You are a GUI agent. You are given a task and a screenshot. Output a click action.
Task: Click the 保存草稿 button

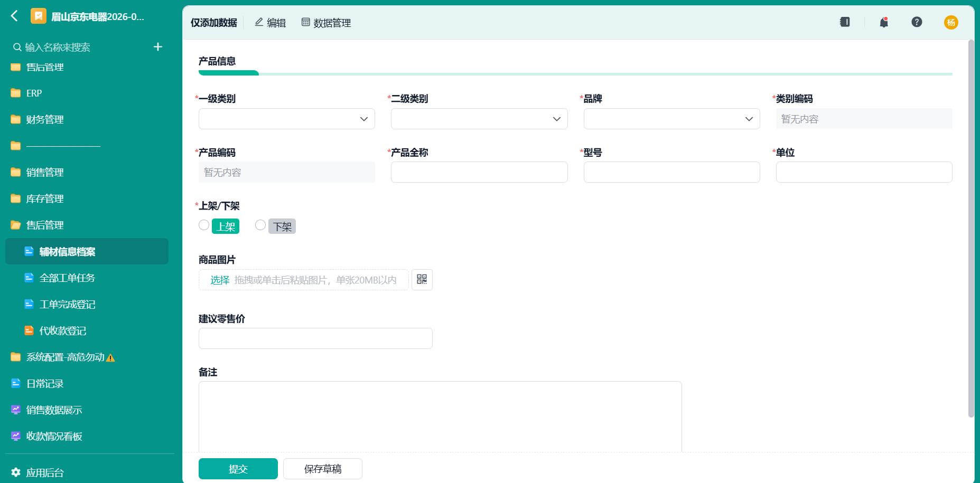(323, 469)
